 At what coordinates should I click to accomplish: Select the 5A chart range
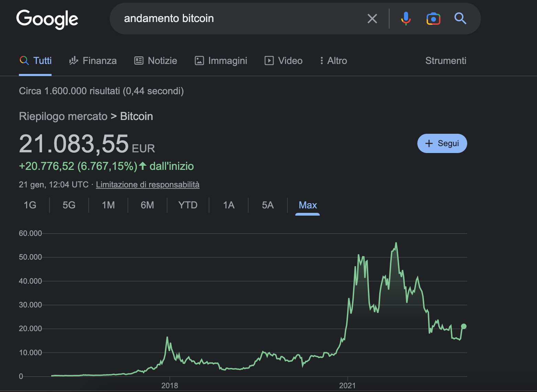point(268,205)
